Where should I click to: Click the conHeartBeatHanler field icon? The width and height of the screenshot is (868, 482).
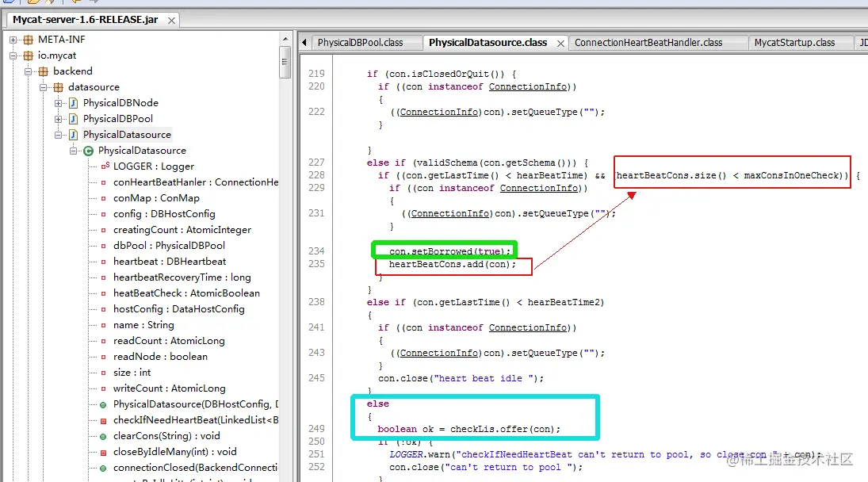[x=104, y=182]
